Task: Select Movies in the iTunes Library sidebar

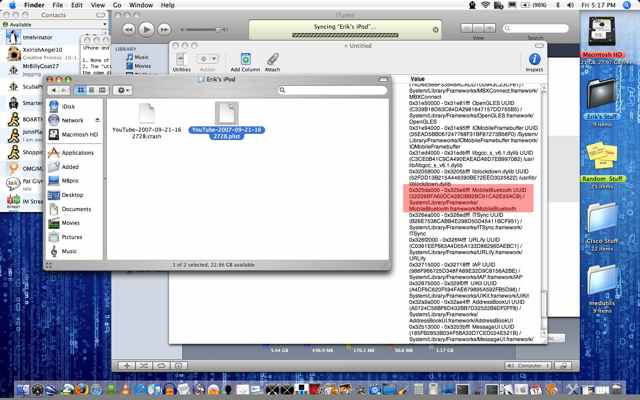Action: [x=138, y=66]
